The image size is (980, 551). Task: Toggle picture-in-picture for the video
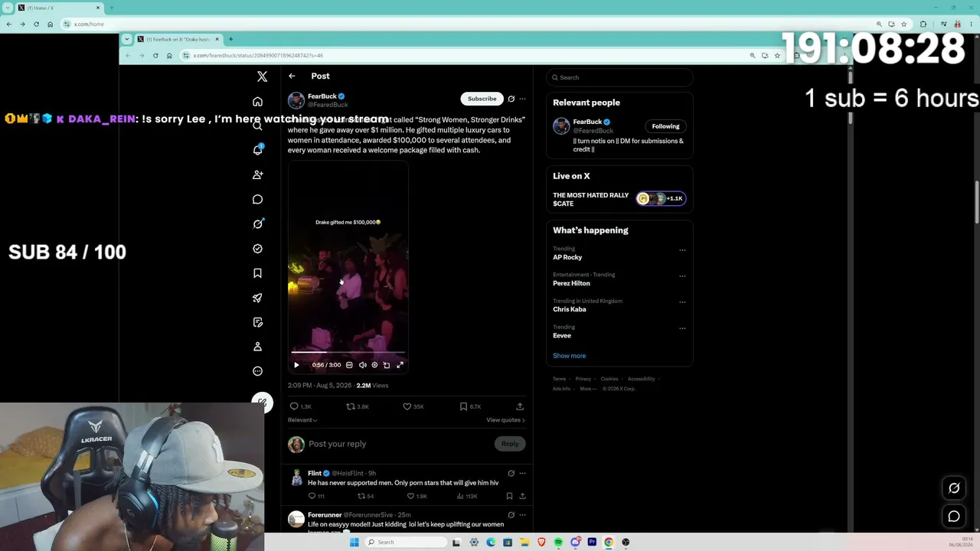pyautogui.click(x=387, y=365)
